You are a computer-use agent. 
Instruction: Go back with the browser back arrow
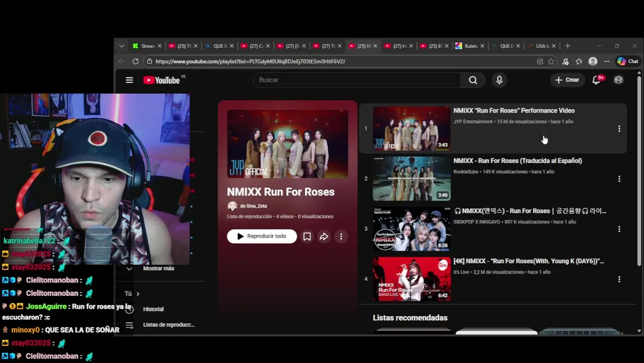(x=121, y=62)
